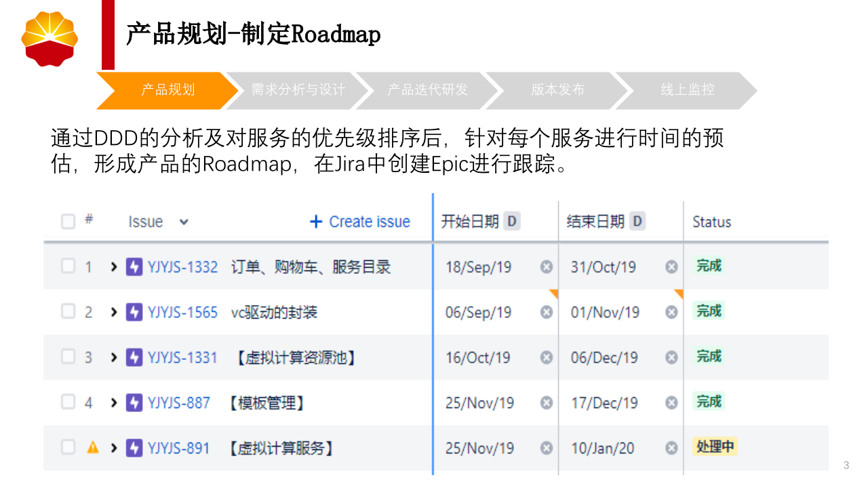Viewport: 868px width, 488px height.
Task: Expand the YJYJS-887 issue row
Action: point(113,402)
